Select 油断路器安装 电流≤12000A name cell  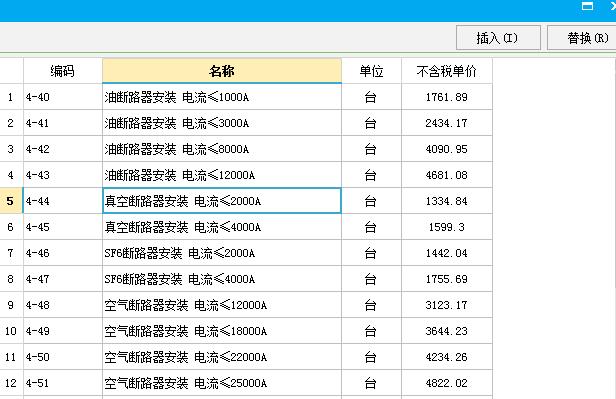point(222,175)
